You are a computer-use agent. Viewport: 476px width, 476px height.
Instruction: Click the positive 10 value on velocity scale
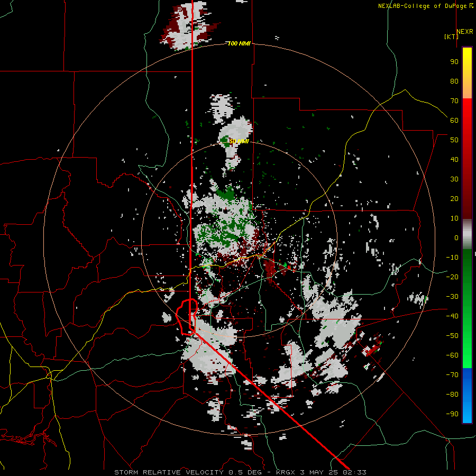click(454, 218)
